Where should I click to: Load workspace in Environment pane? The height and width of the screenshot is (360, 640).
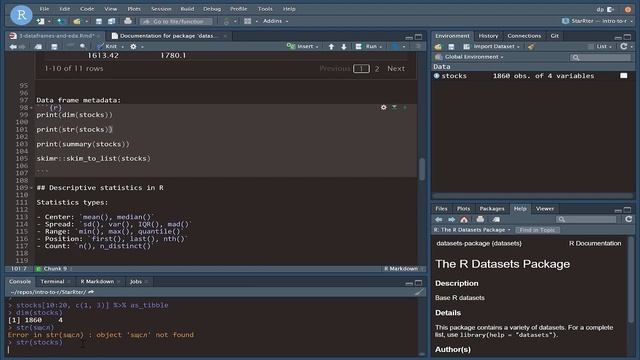438,47
